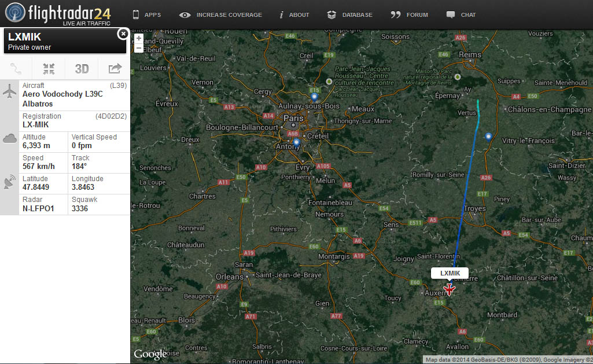Click the collapse arrows follow-aircraft icon
This screenshot has width=593, height=364.
pos(49,69)
